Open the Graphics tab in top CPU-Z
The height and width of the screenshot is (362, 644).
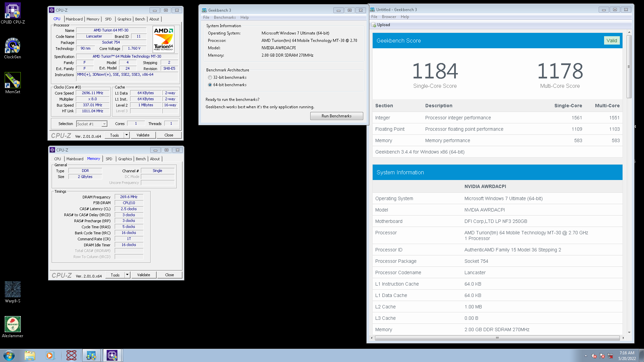tap(124, 19)
